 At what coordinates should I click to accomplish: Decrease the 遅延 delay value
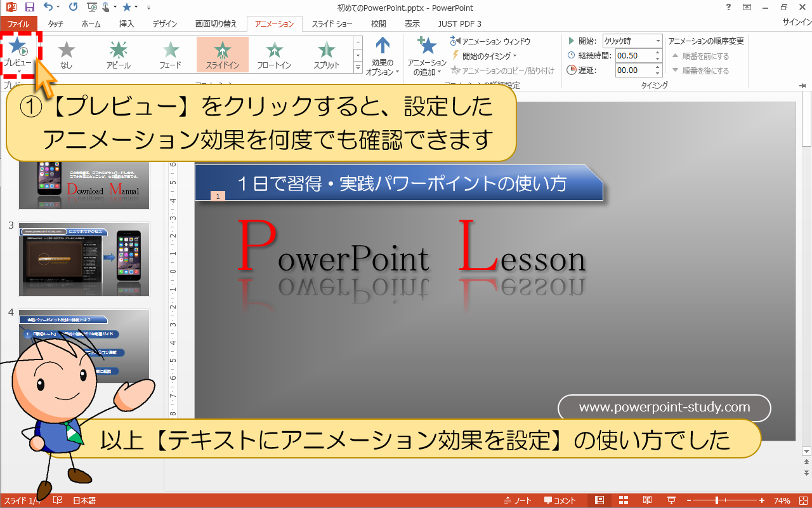tap(659, 73)
